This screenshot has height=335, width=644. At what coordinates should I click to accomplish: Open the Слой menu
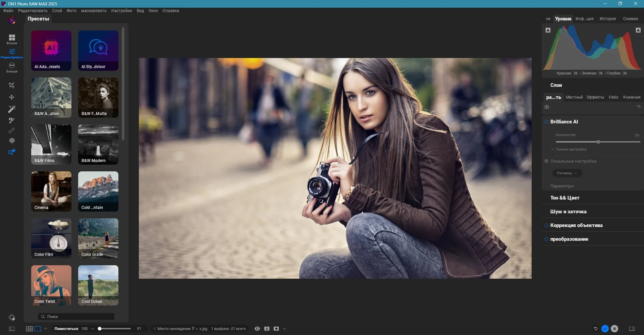(x=57, y=11)
